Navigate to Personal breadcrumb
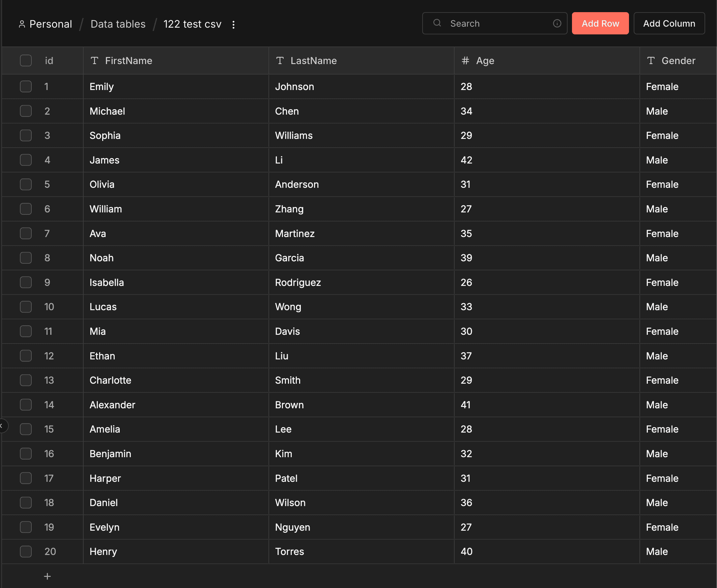This screenshot has height=588, width=717. pyautogui.click(x=51, y=24)
